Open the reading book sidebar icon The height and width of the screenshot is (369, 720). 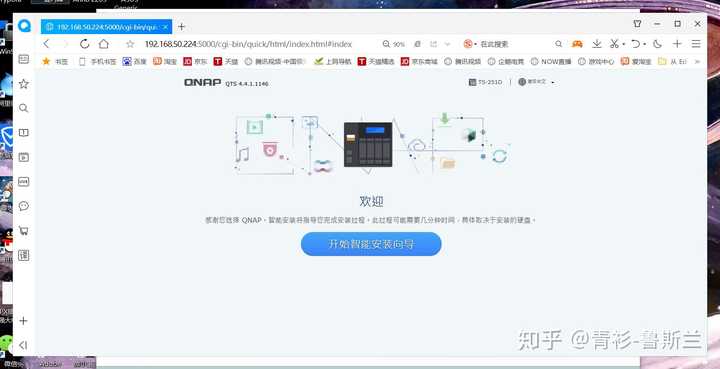[x=23, y=133]
